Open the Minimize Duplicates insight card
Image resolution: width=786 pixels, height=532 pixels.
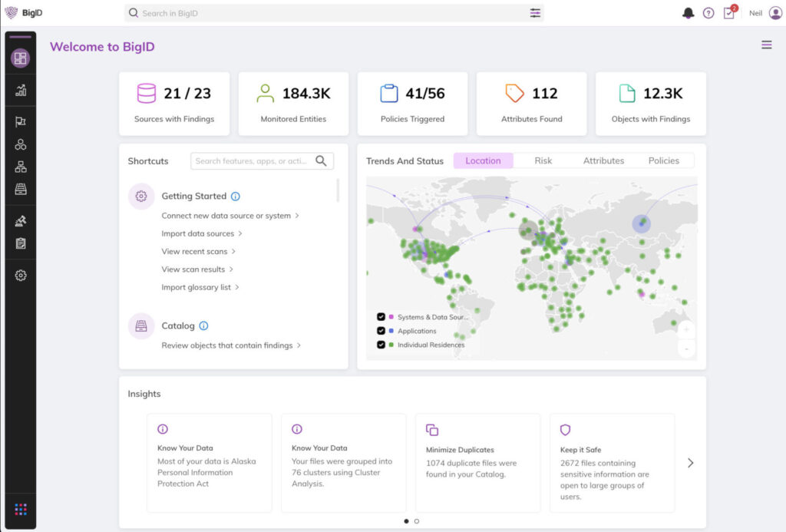(x=477, y=463)
